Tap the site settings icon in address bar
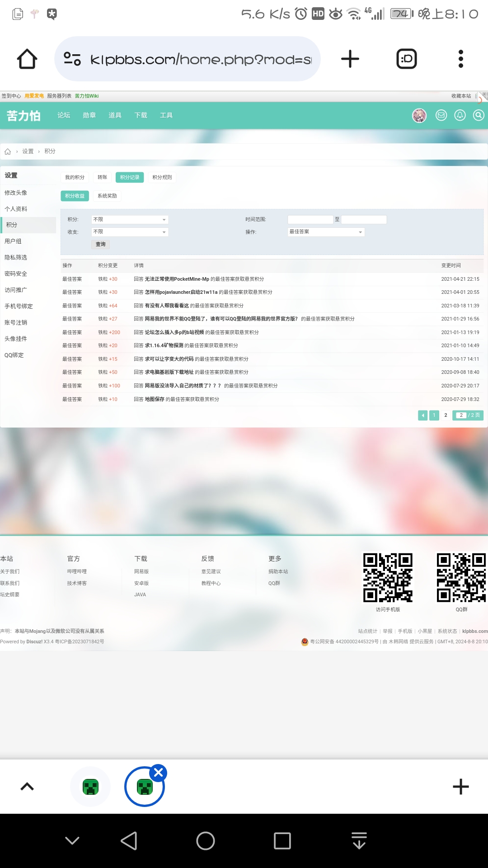The height and width of the screenshot is (868, 488). click(x=72, y=59)
